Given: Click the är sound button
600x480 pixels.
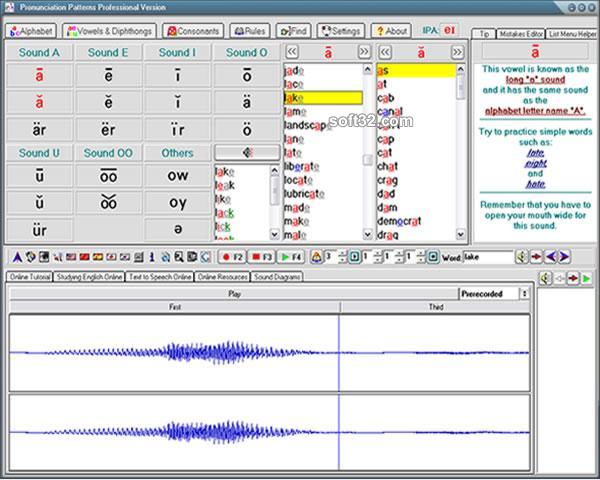Looking at the screenshot, I should pos(39,130).
